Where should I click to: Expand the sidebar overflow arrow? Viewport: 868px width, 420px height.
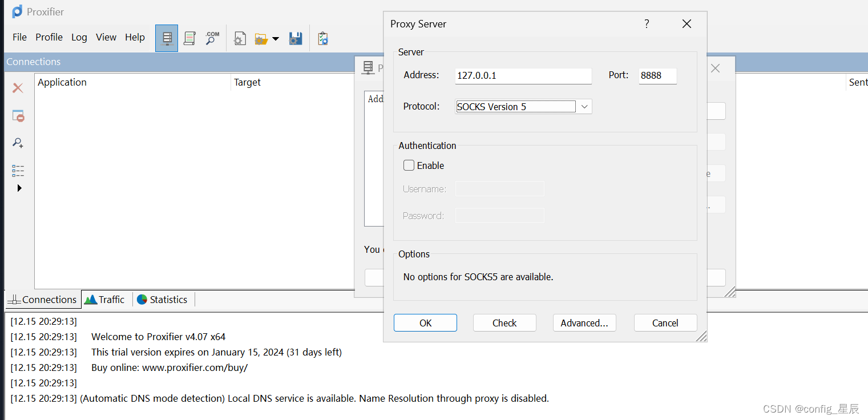pos(19,188)
